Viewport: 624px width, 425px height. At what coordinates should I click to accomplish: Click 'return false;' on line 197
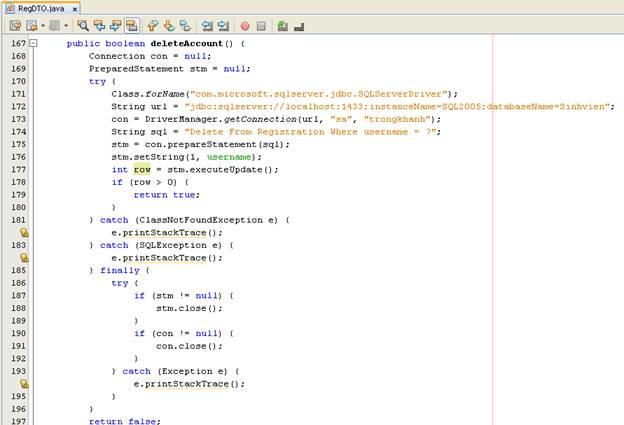(125, 421)
